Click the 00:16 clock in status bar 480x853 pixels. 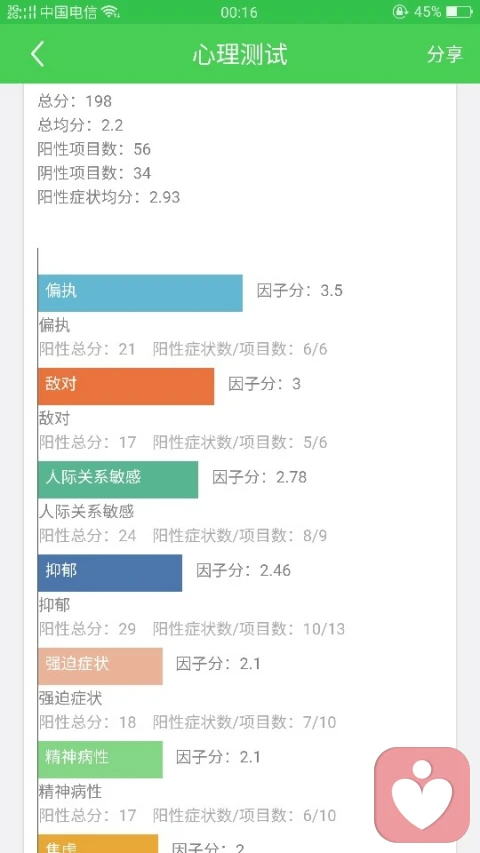pos(239,12)
